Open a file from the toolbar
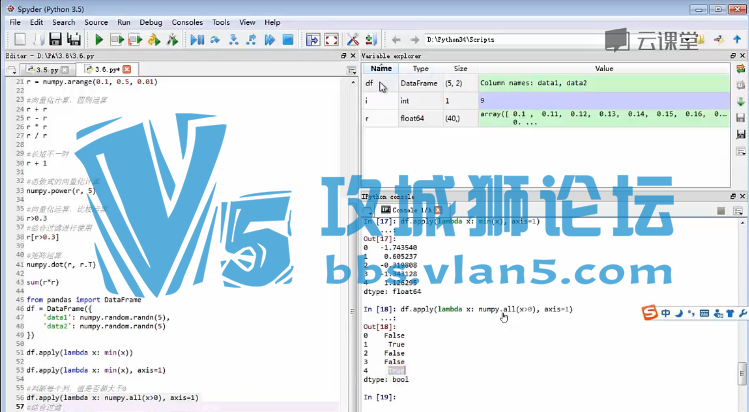Image resolution: width=749 pixels, height=412 pixels. click(39, 39)
